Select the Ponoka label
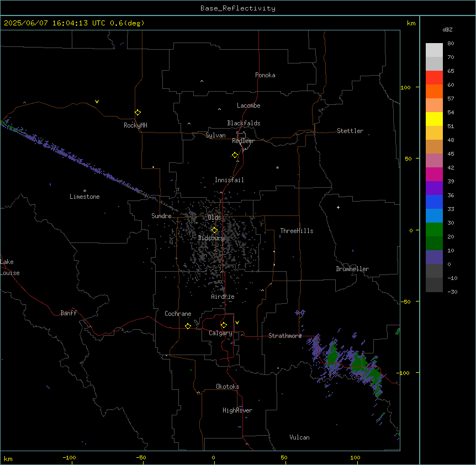Viewport: 476px width, 465px height. (x=265, y=75)
